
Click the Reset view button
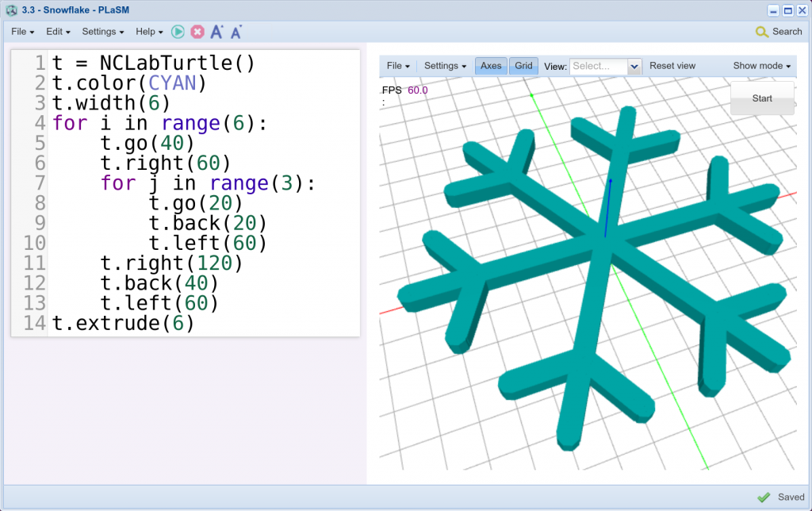pyautogui.click(x=672, y=66)
